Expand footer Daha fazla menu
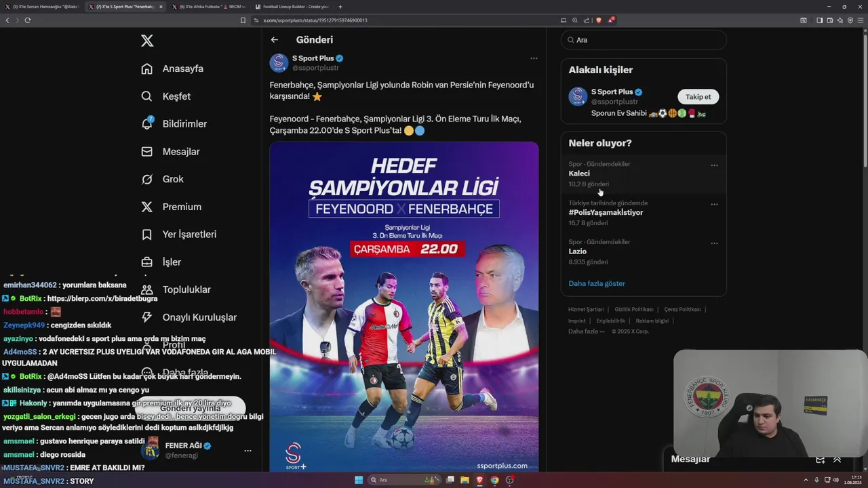Image resolution: width=868 pixels, height=488 pixels. [587, 331]
